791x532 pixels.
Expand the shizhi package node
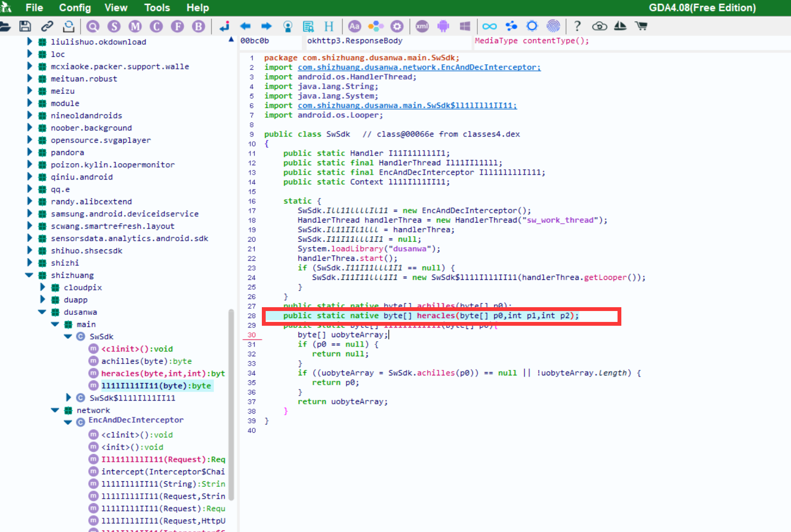[29, 262]
